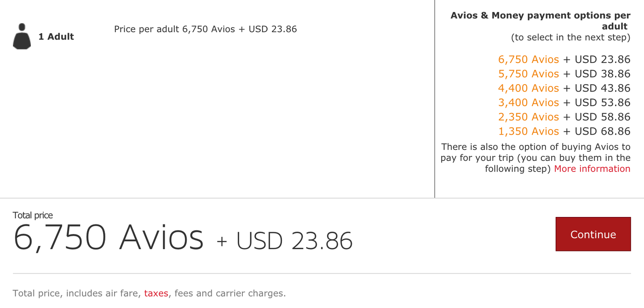Click the USD 23.86 total fee text

(x=294, y=239)
